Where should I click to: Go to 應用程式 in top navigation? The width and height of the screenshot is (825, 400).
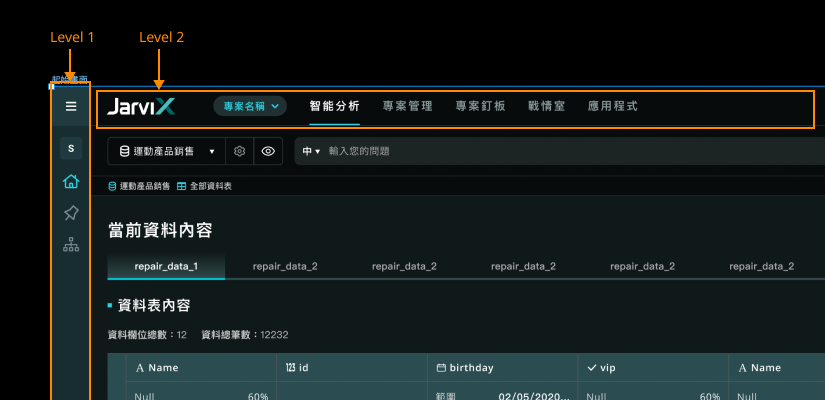(613, 106)
